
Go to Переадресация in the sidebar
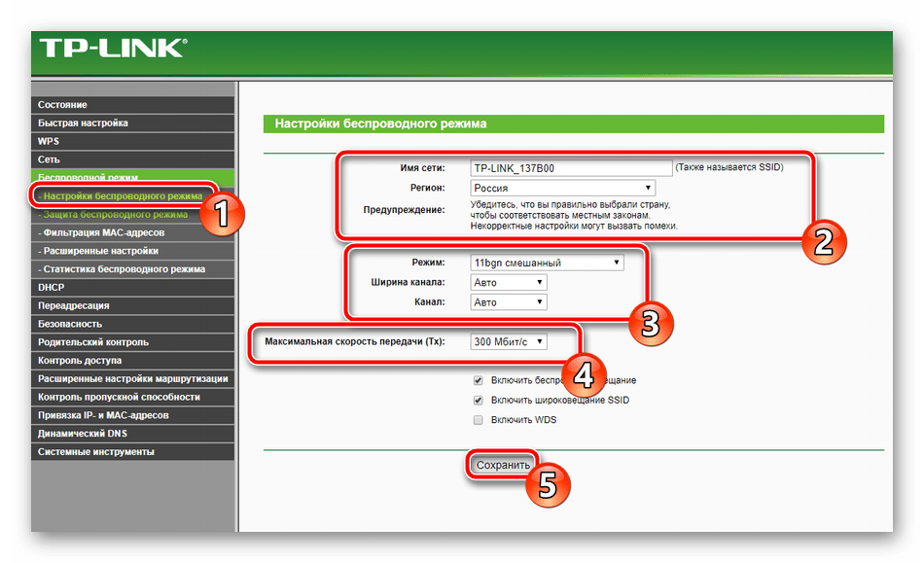(132, 305)
